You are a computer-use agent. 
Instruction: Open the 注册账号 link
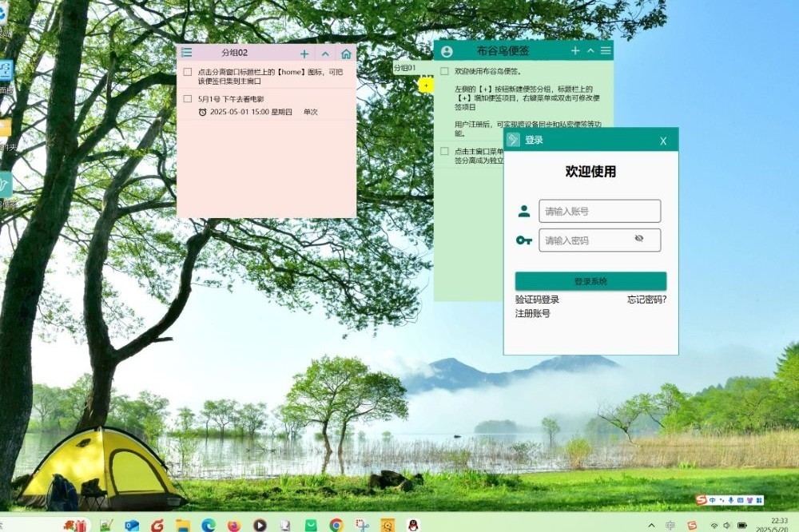(532, 313)
